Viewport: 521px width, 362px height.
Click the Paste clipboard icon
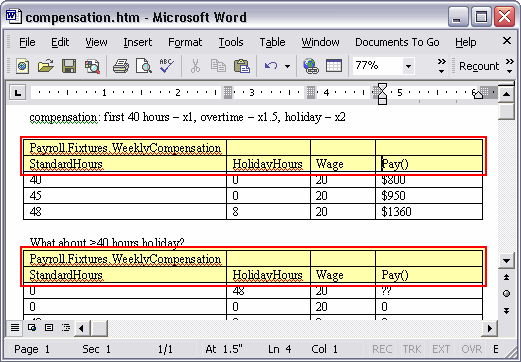point(242,66)
